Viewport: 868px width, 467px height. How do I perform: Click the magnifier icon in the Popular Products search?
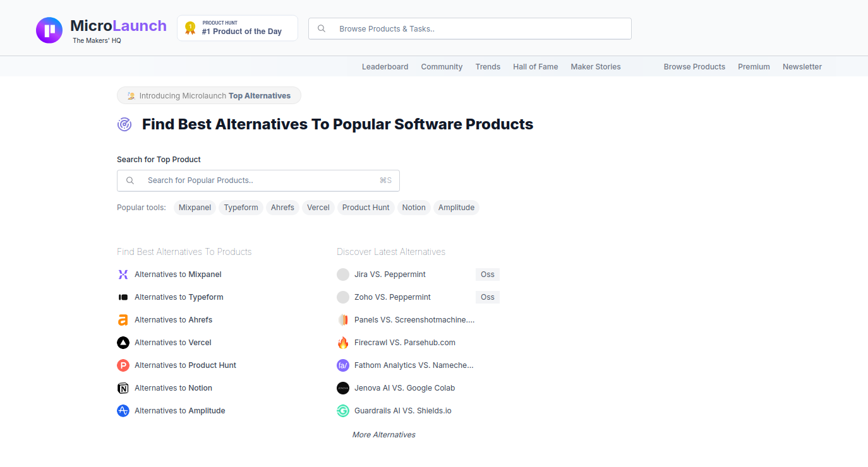click(x=130, y=180)
